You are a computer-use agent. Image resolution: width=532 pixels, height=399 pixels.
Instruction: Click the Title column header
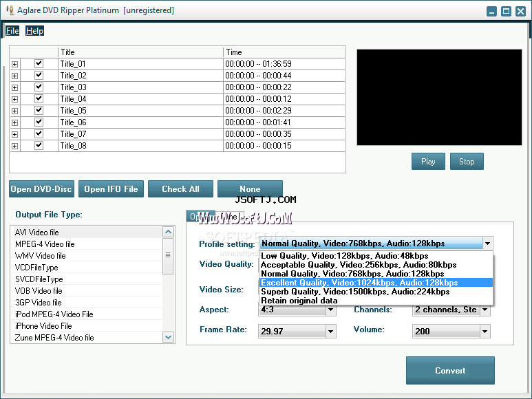pyautogui.click(x=140, y=52)
